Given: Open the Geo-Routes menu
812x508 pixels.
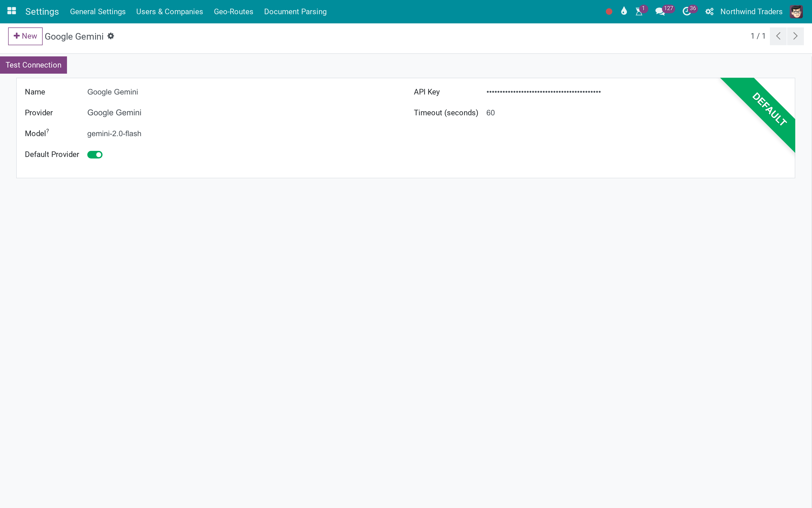Looking at the screenshot, I should tap(233, 12).
